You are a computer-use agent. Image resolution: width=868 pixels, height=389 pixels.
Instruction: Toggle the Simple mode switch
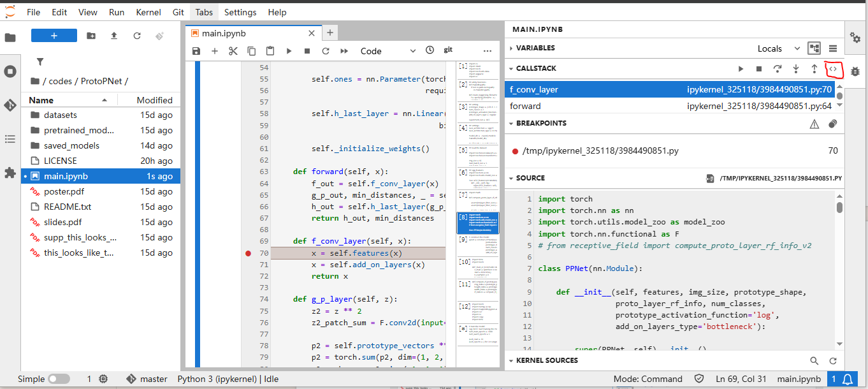(59, 379)
